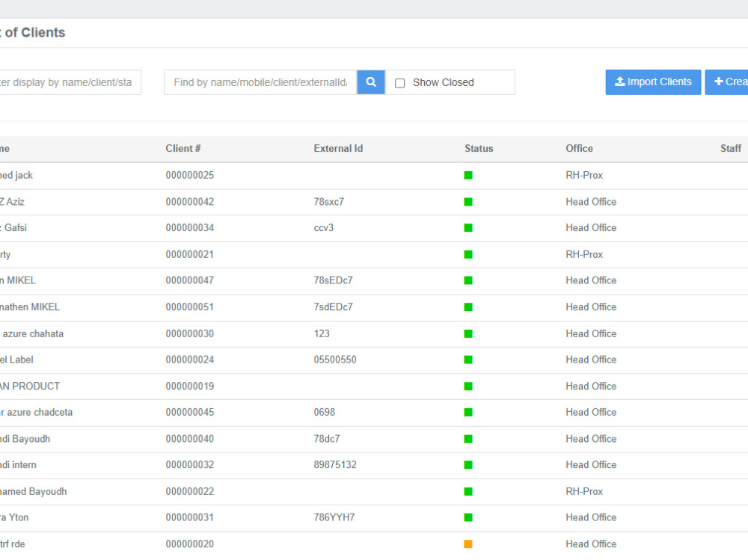Click green status square for client 000000030
This screenshot has height=560, width=748.
click(x=468, y=334)
